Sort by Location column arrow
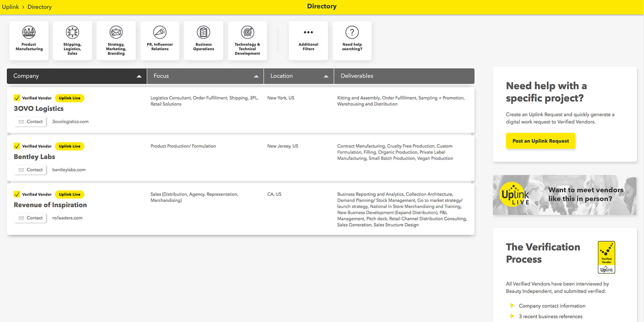 326,76
